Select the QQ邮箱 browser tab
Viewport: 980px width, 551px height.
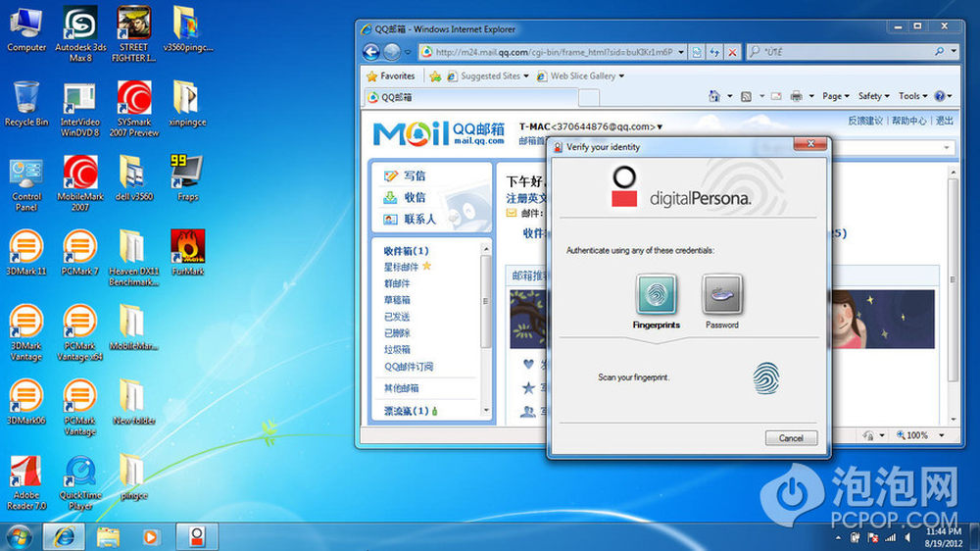coord(470,97)
